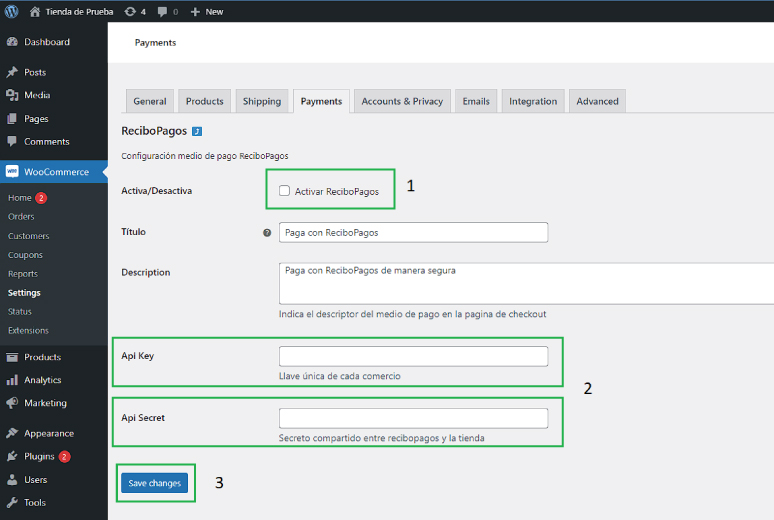Image resolution: width=774 pixels, height=520 pixels.
Task: Click into the Description textarea
Action: pyautogui.click(x=526, y=283)
